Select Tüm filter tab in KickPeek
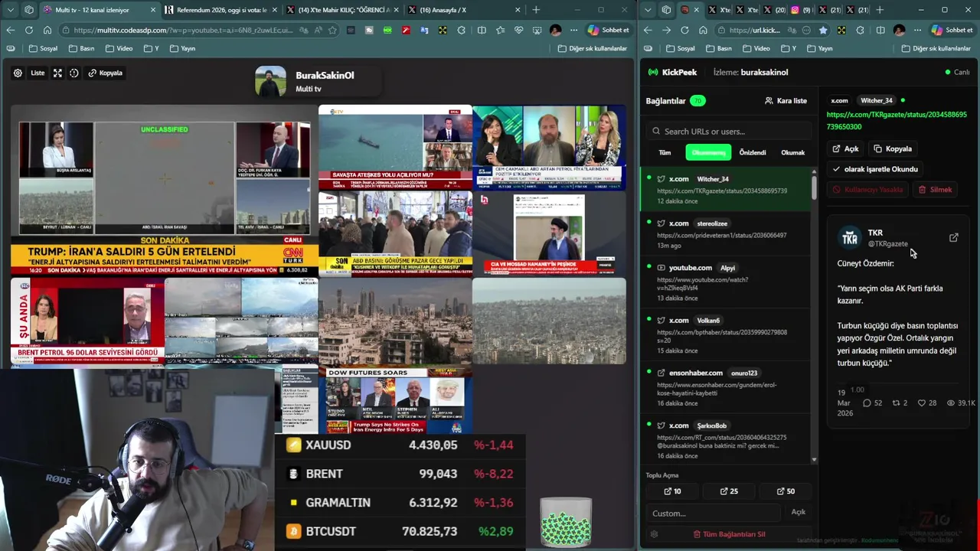 coord(665,152)
